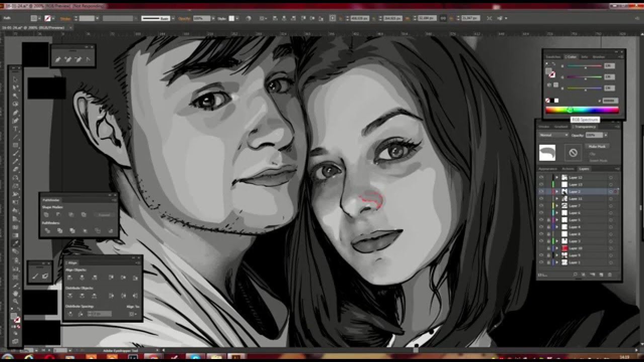Select the Layer 10 row
Image resolution: width=644 pixels, height=362 pixels.
point(579,248)
